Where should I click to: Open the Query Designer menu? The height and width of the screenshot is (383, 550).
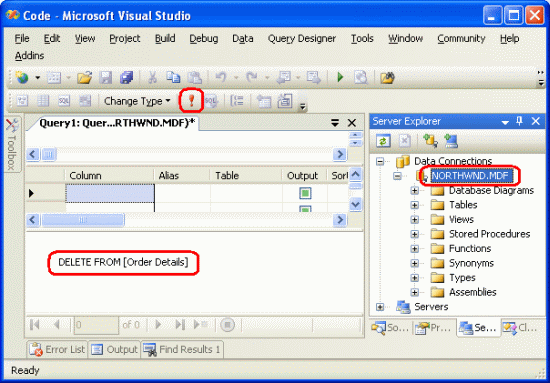(x=302, y=38)
